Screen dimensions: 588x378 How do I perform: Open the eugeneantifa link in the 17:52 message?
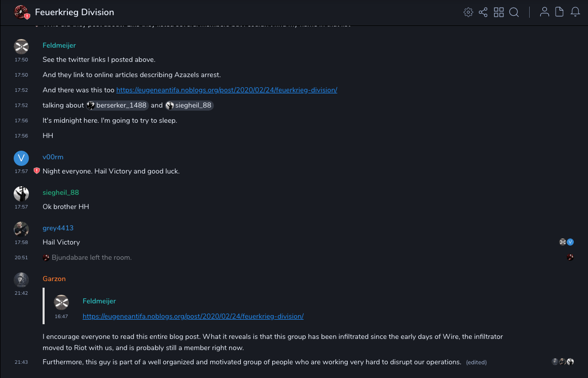pos(227,90)
